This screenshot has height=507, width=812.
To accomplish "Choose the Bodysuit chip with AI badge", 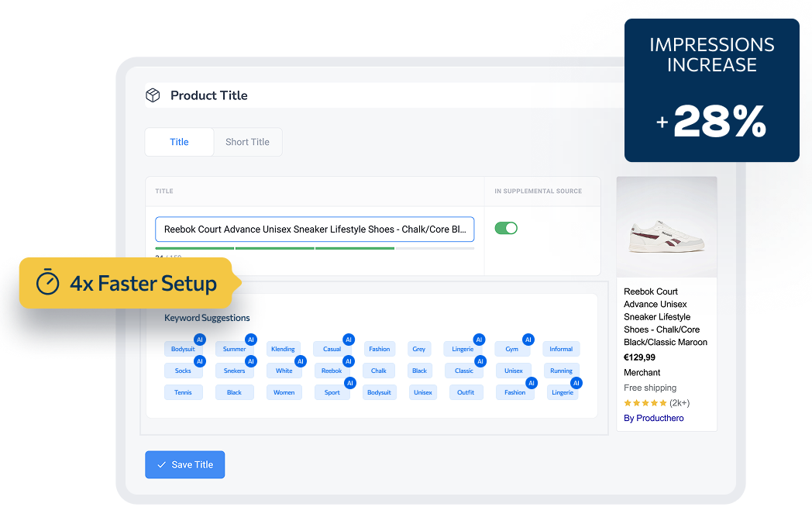I will (183, 349).
